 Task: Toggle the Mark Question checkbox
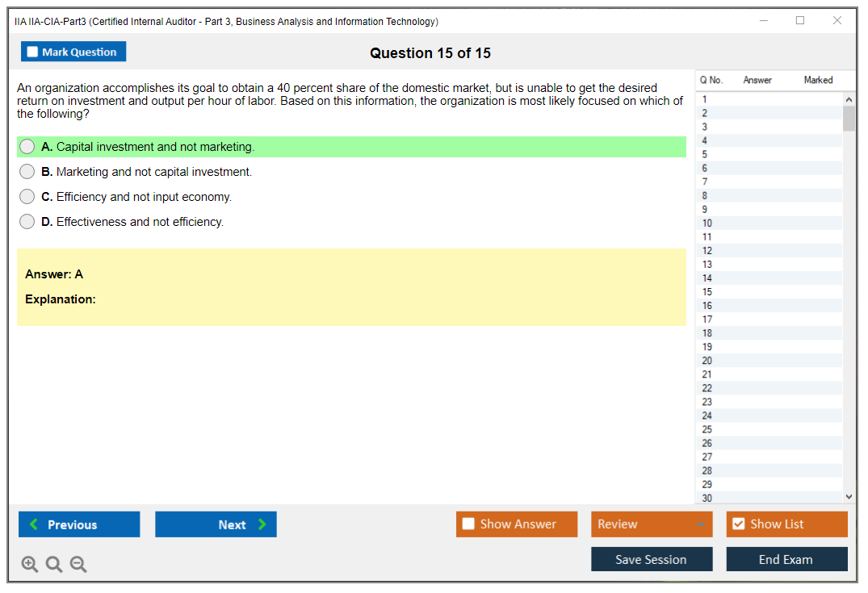coord(33,52)
